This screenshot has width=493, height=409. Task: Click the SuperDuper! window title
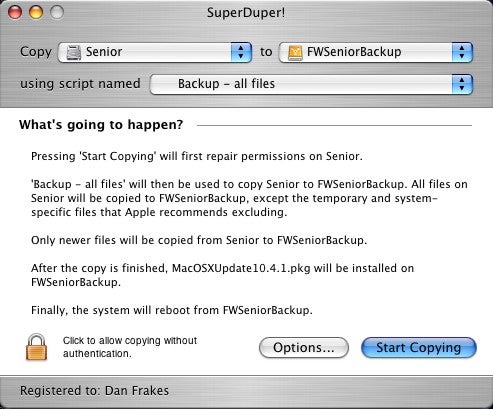pyautogui.click(x=246, y=13)
